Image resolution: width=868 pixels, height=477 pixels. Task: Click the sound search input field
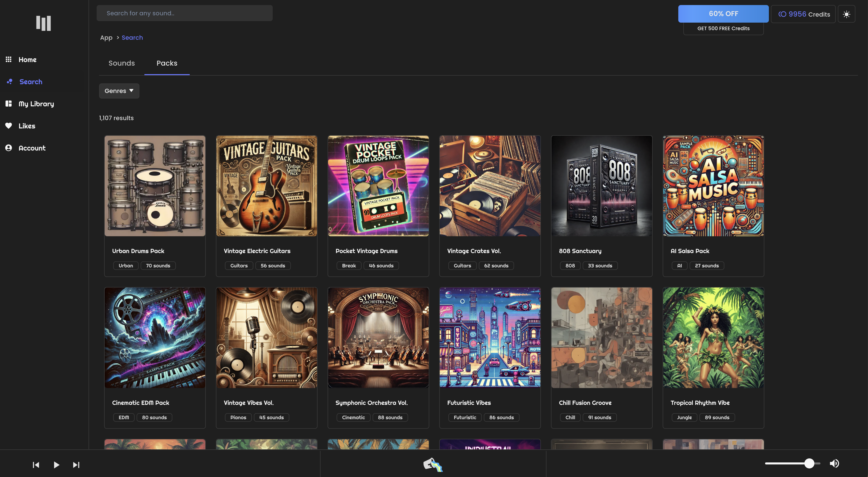pyautogui.click(x=184, y=13)
